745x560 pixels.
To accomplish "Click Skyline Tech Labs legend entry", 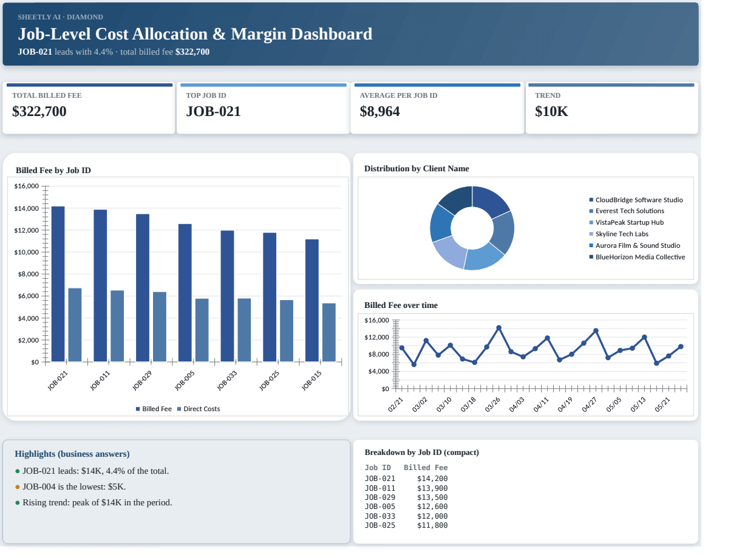I will 619,234.
